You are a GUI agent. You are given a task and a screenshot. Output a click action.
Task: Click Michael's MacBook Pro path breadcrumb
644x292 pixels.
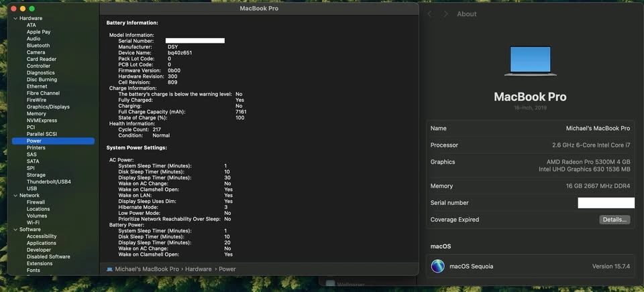click(x=147, y=269)
